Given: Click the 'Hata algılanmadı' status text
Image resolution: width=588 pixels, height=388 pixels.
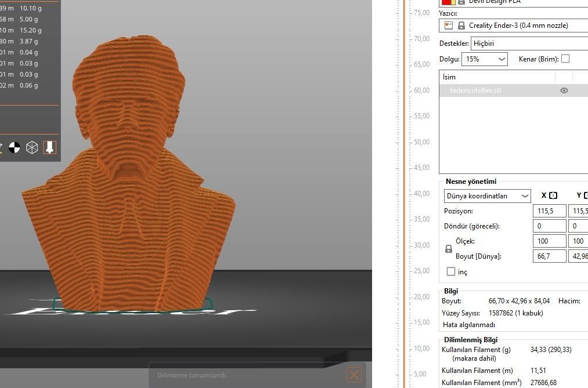Looking at the screenshot, I should tap(469, 325).
